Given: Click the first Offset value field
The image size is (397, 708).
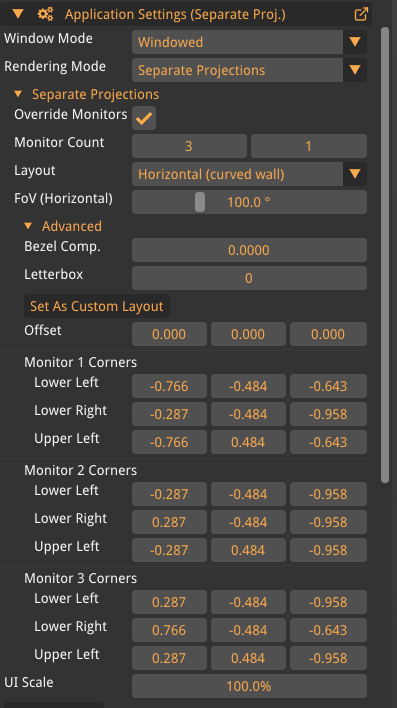Looking at the screenshot, I should click(x=169, y=334).
